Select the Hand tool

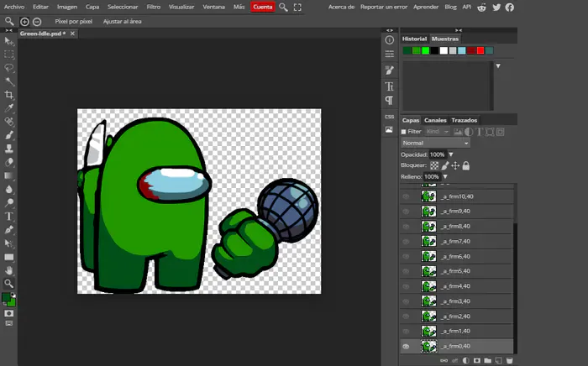click(9, 270)
